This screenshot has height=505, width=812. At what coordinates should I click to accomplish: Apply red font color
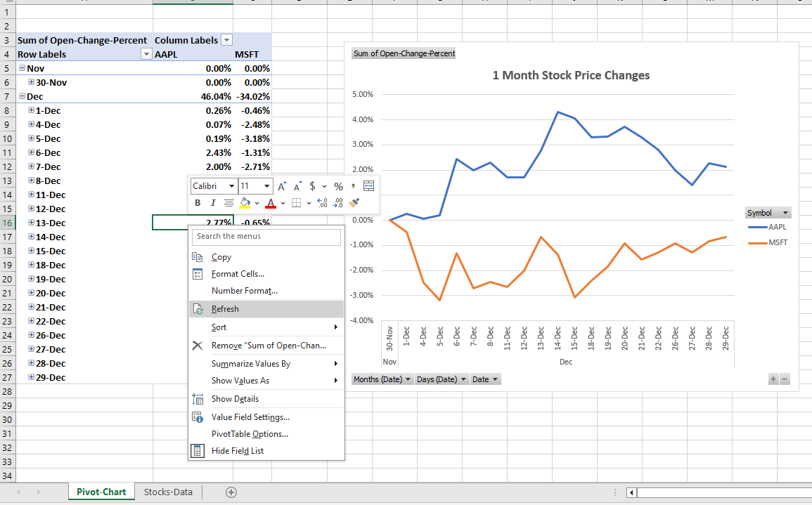tap(271, 203)
